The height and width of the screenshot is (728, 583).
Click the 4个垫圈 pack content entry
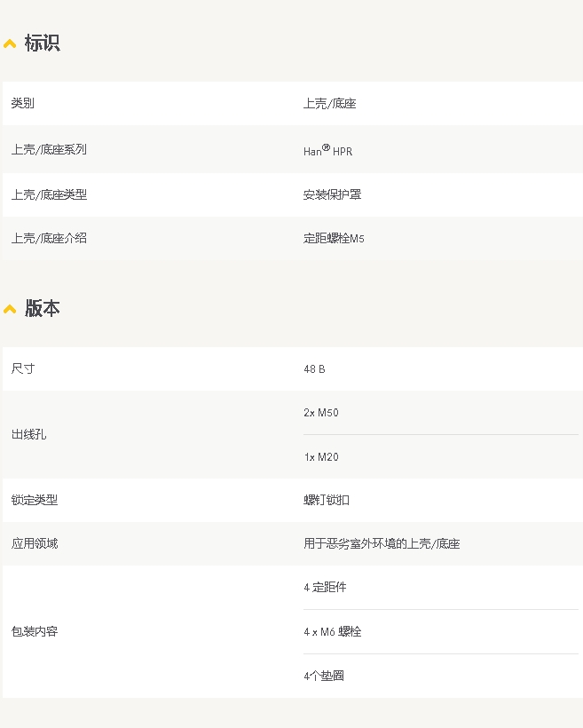pyautogui.click(x=324, y=676)
